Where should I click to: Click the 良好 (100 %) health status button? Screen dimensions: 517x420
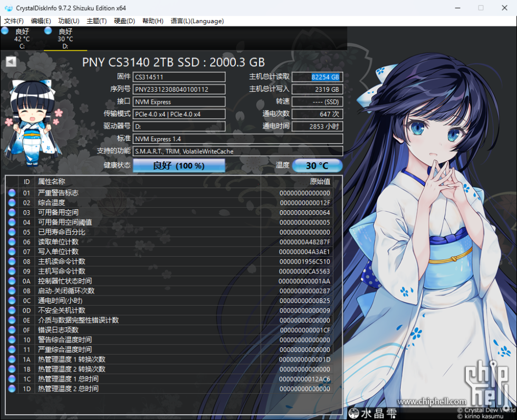[x=179, y=165]
